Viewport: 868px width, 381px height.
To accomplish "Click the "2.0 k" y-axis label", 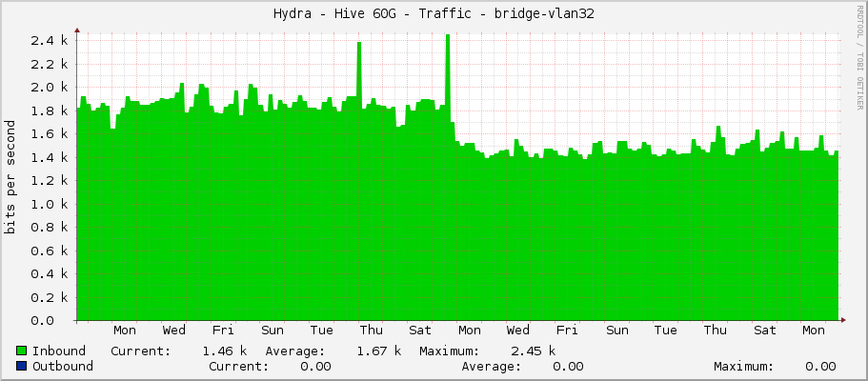I will (x=50, y=87).
